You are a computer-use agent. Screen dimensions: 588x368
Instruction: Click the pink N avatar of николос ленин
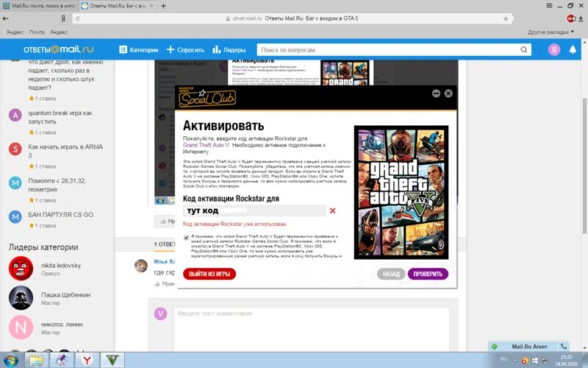(x=21, y=328)
